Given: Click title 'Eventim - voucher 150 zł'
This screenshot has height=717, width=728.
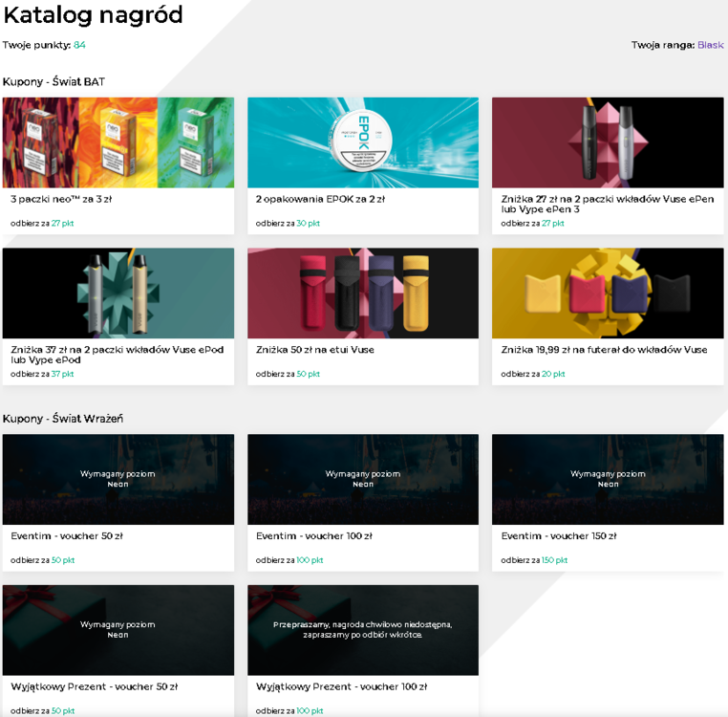Looking at the screenshot, I should 559,535.
